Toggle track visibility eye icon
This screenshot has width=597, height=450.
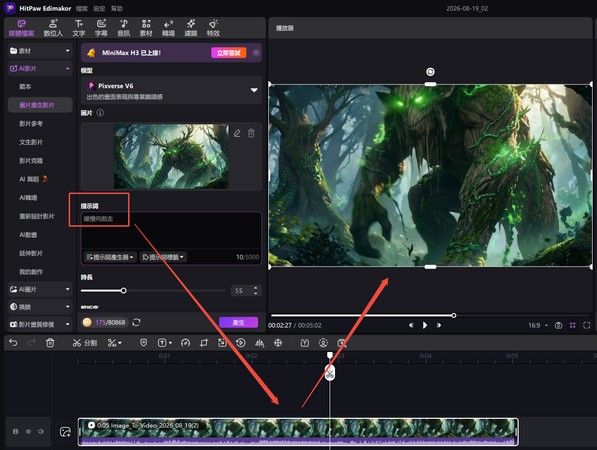pos(28,431)
